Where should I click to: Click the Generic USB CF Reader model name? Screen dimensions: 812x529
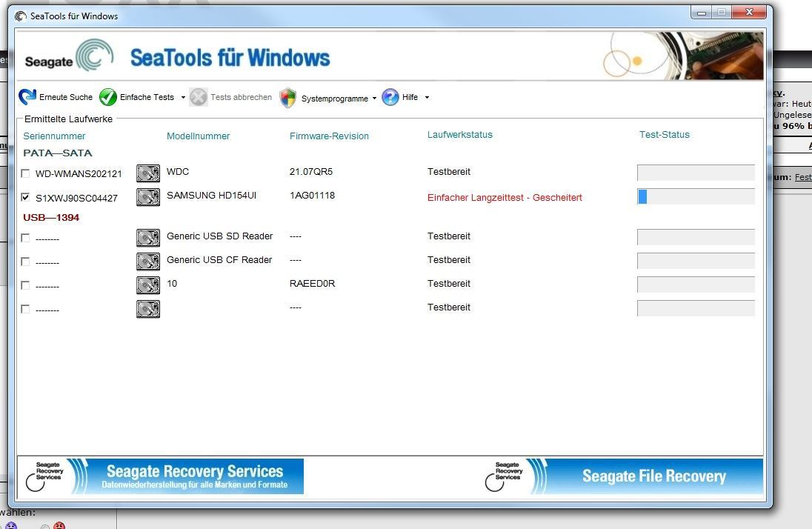coord(219,259)
